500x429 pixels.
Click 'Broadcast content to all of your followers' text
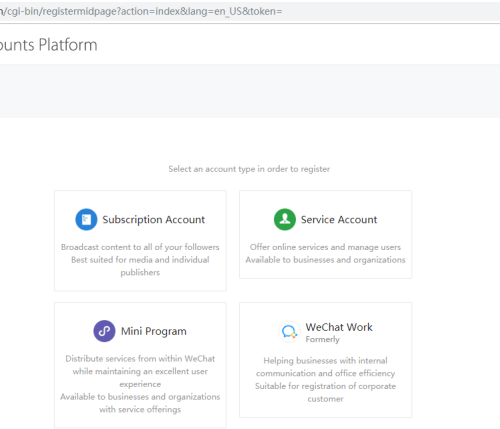pyautogui.click(x=140, y=247)
